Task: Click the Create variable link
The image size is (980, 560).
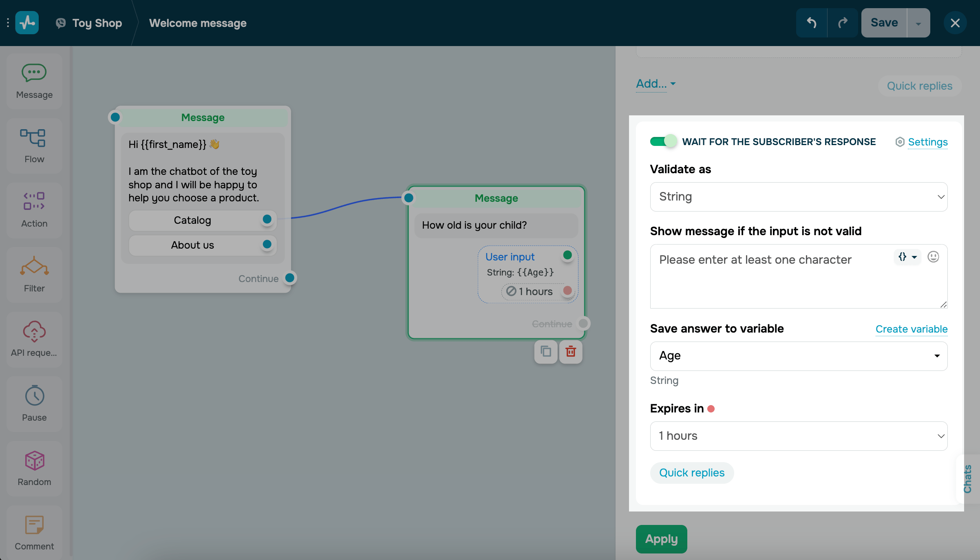Action: tap(911, 329)
